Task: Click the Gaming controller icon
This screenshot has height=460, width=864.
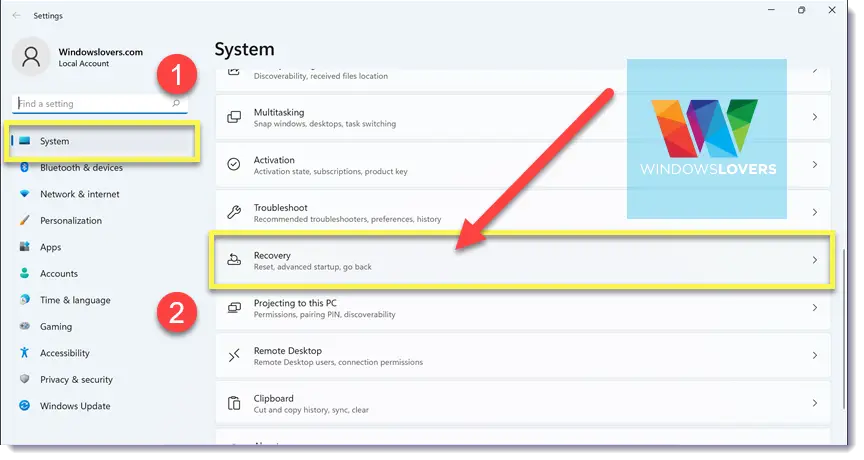Action: click(x=24, y=326)
